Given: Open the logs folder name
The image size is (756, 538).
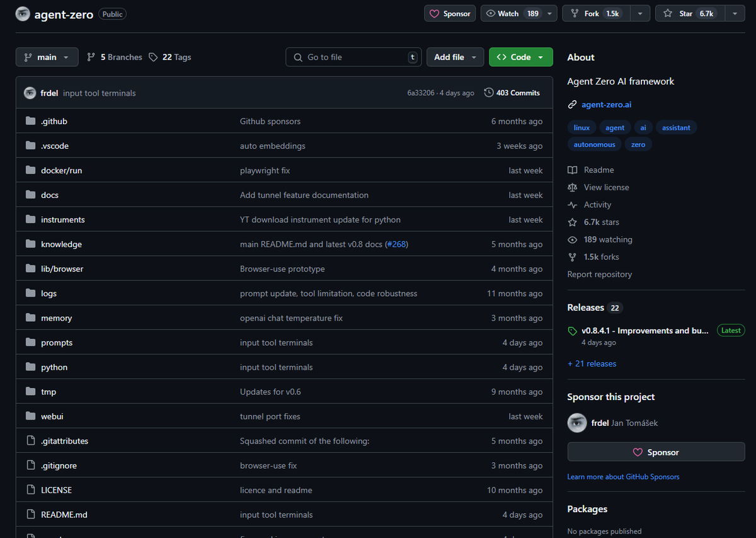Looking at the screenshot, I should [49, 294].
